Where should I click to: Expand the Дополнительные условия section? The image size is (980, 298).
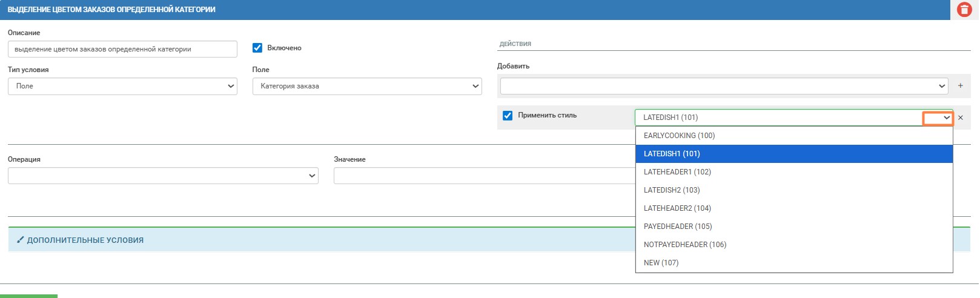pyautogui.click(x=85, y=240)
